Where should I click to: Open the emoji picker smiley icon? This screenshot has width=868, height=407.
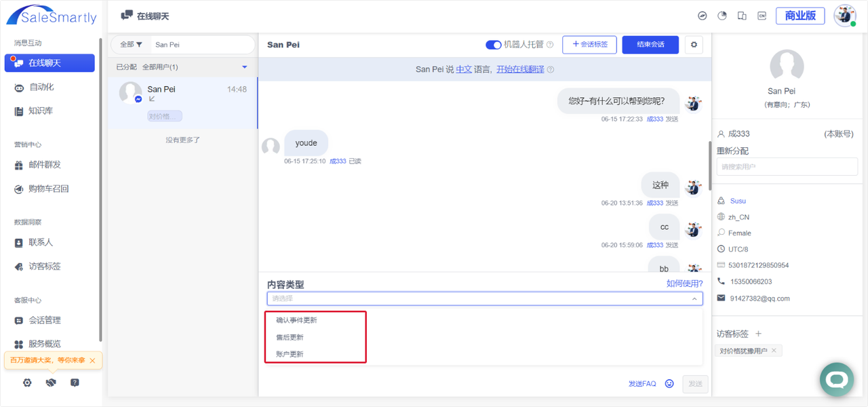point(669,383)
